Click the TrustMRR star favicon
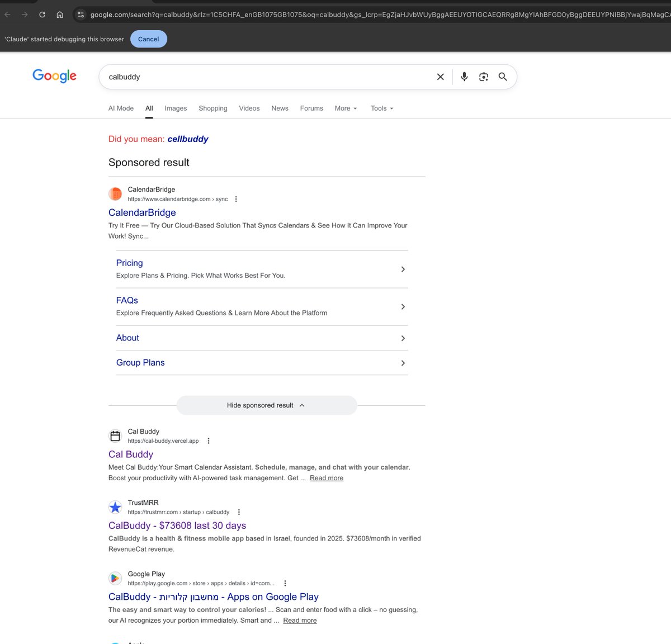This screenshot has width=671, height=644. (x=115, y=507)
